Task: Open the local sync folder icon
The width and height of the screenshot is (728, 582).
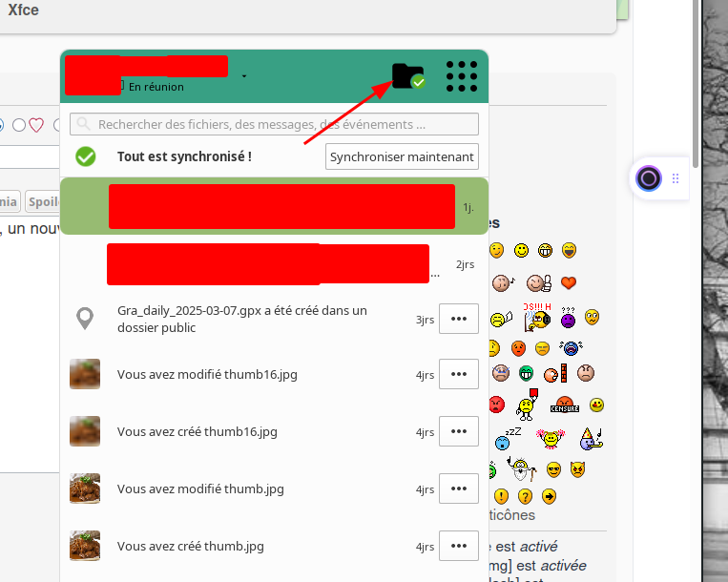Action: tap(408, 76)
